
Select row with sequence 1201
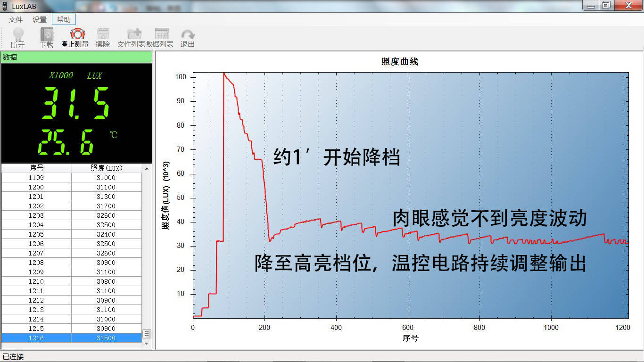click(72, 197)
